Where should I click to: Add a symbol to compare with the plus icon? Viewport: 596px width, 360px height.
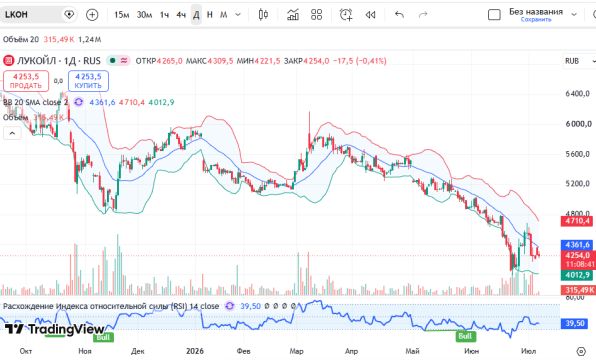click(92, 15)
